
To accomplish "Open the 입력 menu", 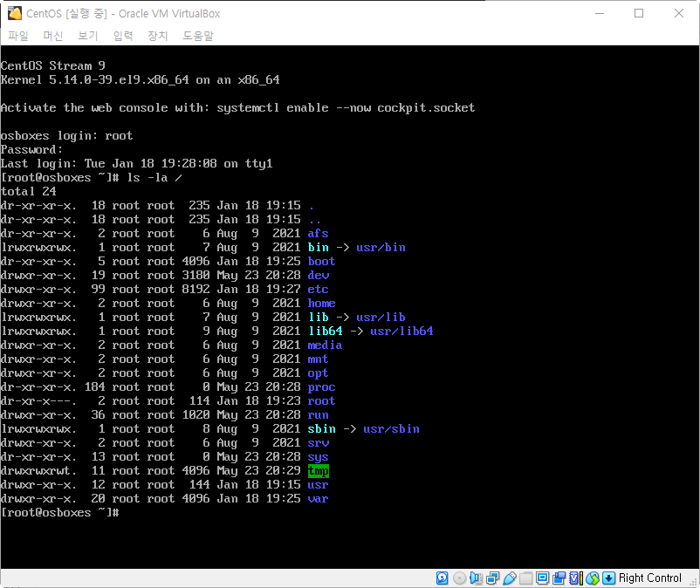I will (x=123, y=36).
